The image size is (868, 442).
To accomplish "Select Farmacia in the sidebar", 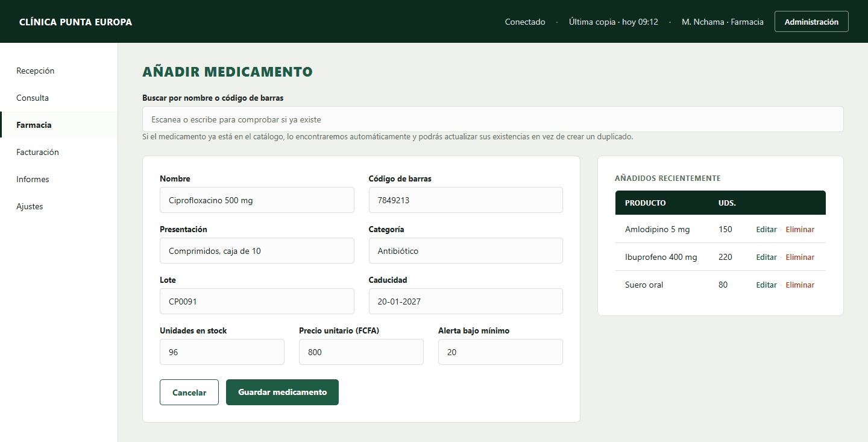I will point(59,125).
